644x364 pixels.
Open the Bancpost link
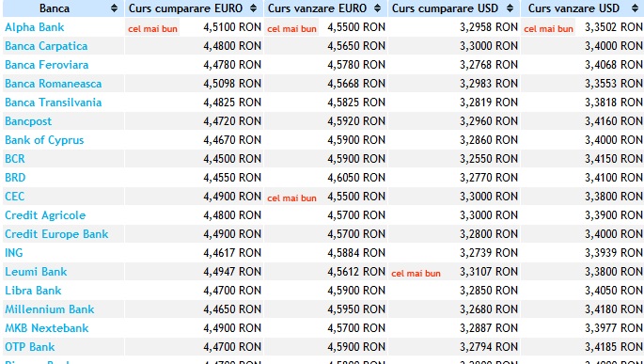click(28, 121)
